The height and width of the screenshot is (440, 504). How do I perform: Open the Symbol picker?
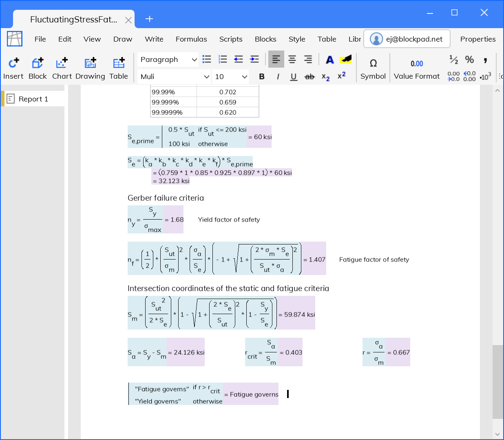click(x=373, y=68)
